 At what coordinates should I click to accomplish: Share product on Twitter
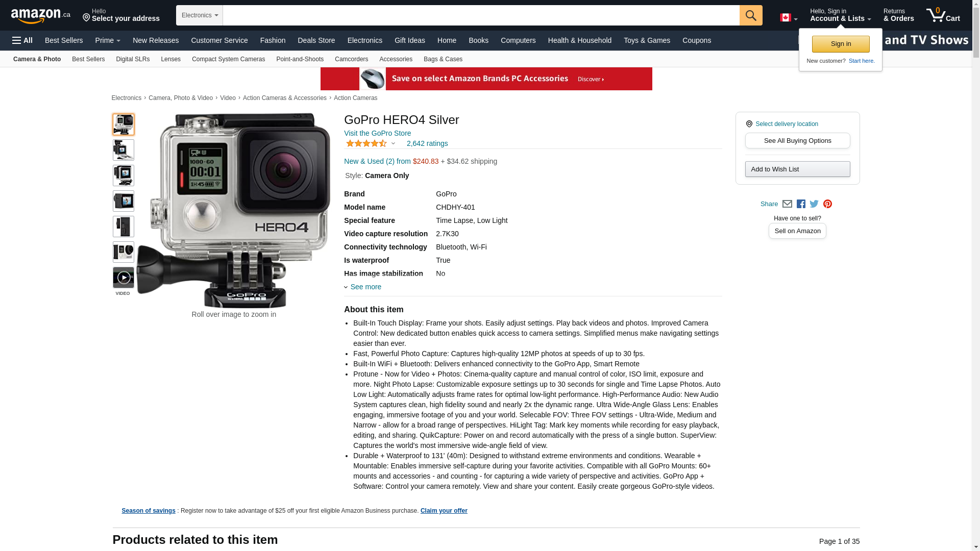coord(814,204)
